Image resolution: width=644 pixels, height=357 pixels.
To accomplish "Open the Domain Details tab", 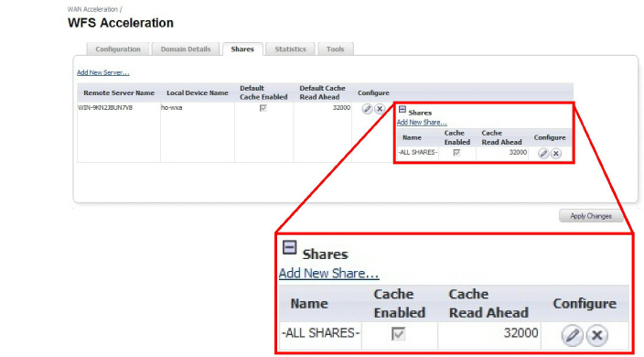I will 186,49.
